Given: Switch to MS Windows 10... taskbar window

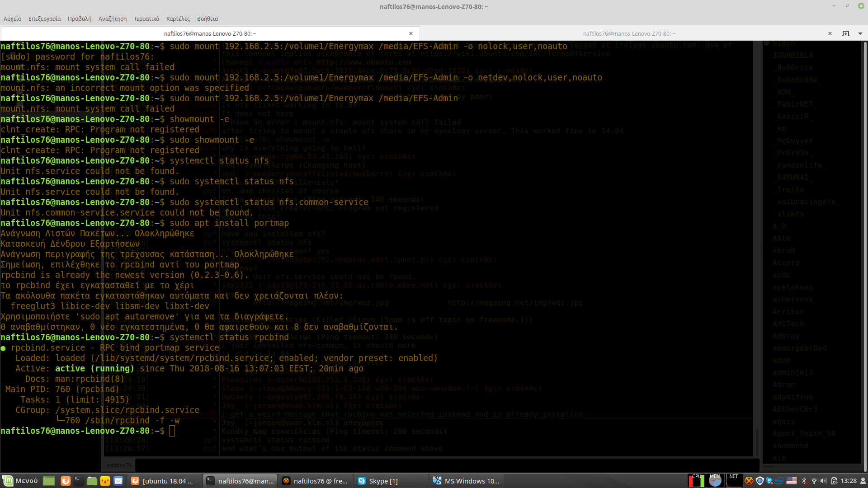Looking at the screenshot, I should pyautogui.click(x=467, y=481).
